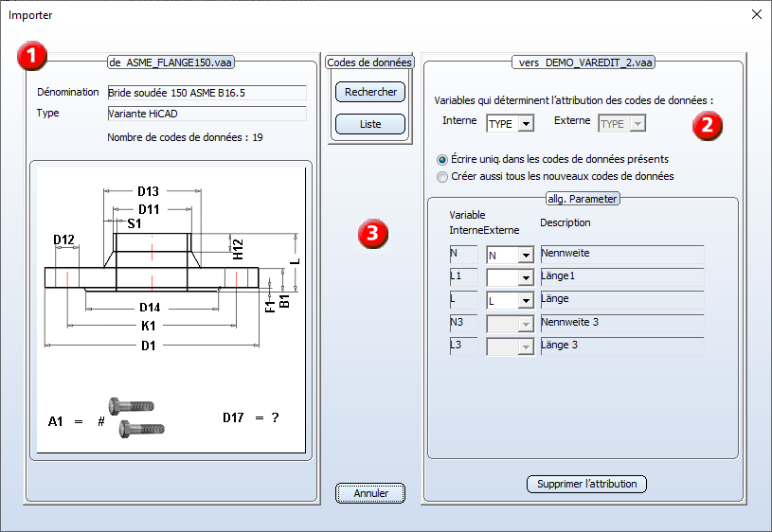Click the D13 dimension label in drawing
The height and width of the screenshot is (532, 772).
click(148, 191)
